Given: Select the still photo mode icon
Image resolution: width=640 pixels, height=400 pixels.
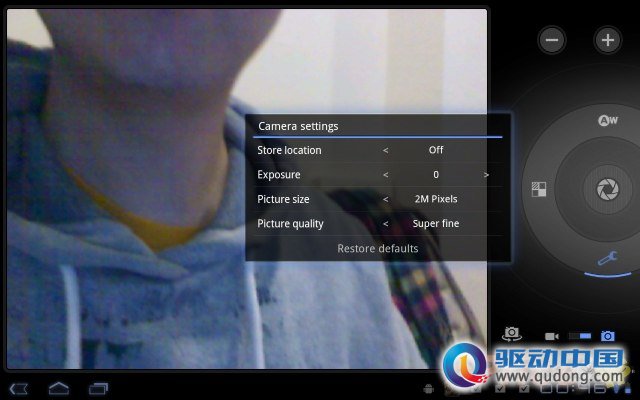Looking at the screenshot, I should pyautogui.click(x=608, y=336).
